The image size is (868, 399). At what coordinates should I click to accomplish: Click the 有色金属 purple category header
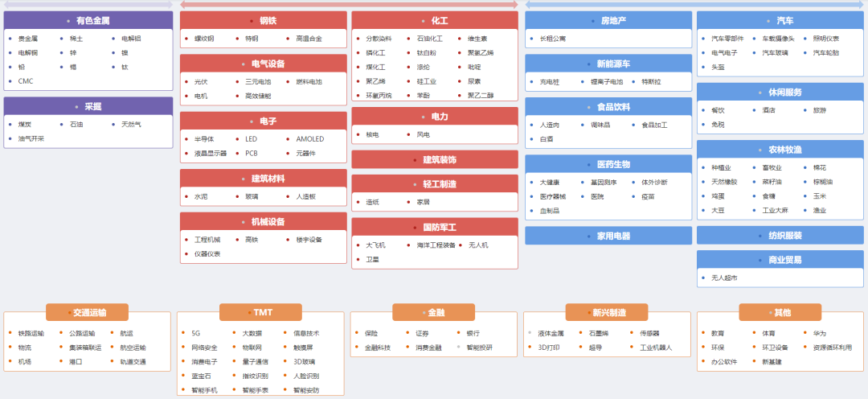click(88, 20)
